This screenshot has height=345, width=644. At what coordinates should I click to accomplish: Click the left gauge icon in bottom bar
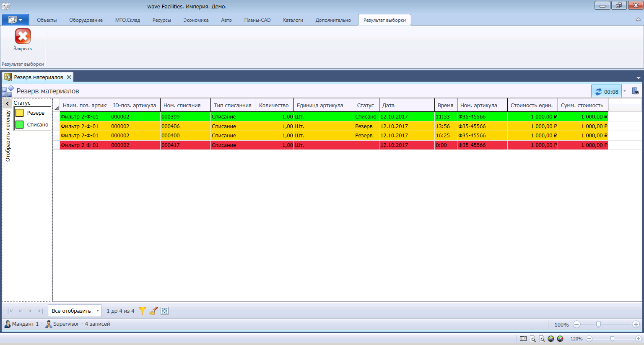point(551,339)
